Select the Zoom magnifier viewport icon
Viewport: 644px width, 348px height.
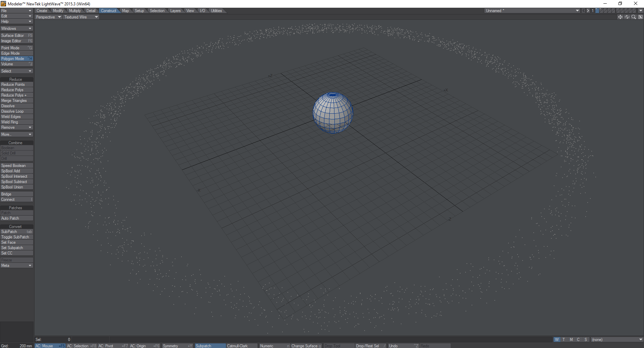click(x=633, y=17)
